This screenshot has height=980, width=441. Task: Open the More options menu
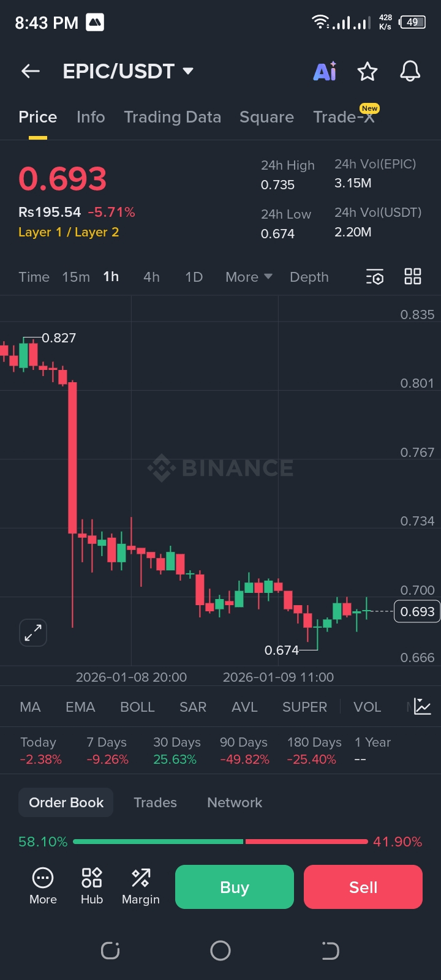pos(43,886)
